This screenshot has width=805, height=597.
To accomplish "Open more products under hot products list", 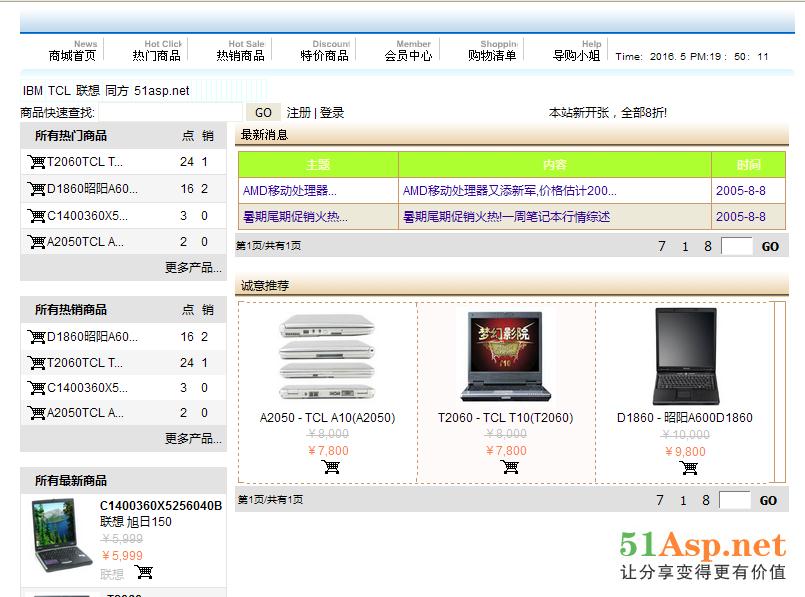I will pyautogui.click(x=193, y=267).
